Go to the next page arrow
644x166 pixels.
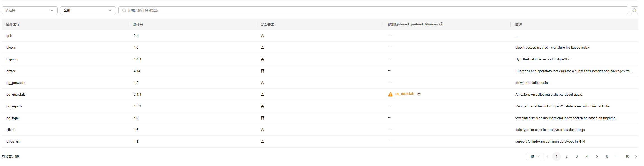click(x=636, y=156)
